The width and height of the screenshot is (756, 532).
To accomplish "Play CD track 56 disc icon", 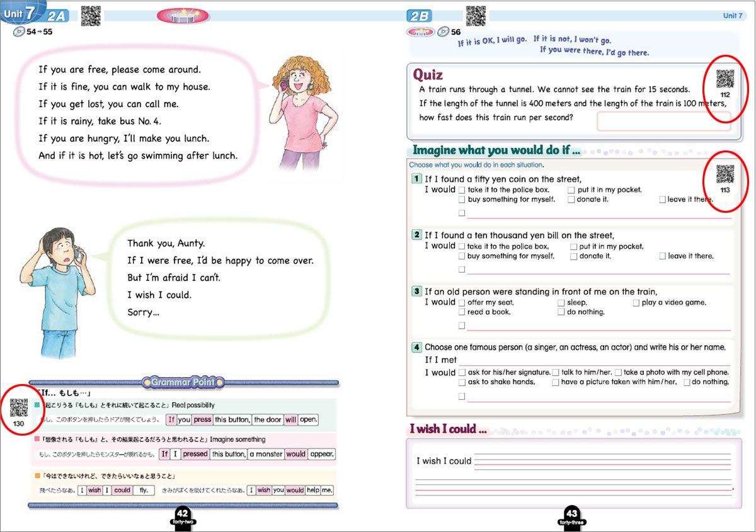I will pos(443,31).
